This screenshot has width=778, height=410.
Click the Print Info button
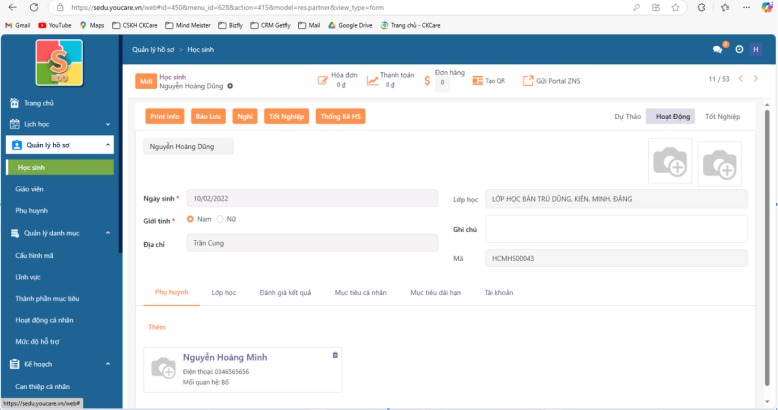click(165, 116)
